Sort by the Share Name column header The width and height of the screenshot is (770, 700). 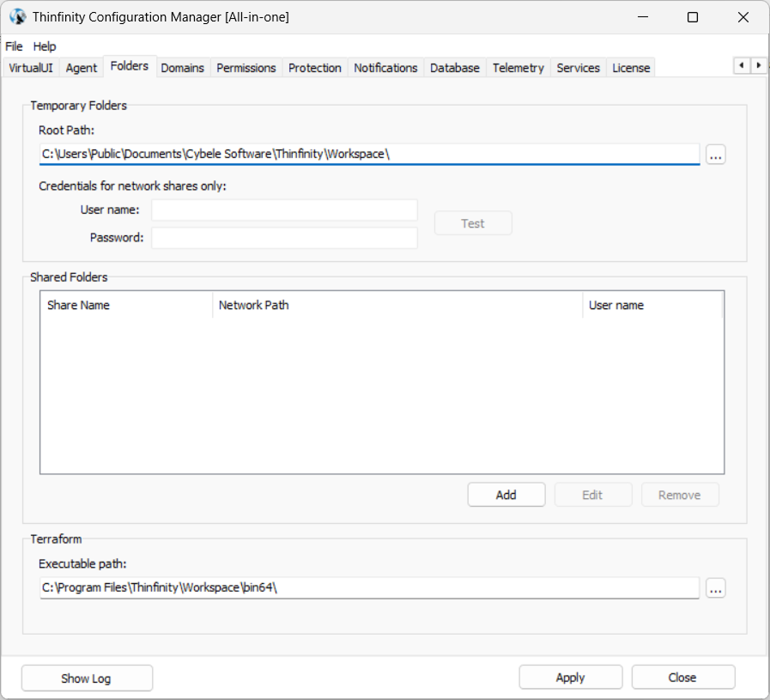[x=127, y=305]
